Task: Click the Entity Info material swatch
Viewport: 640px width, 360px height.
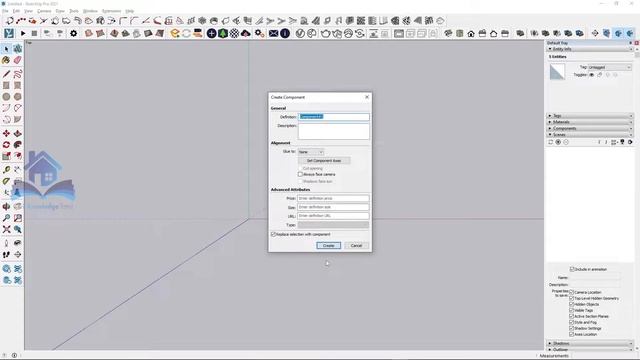Action: coord(558,72)
